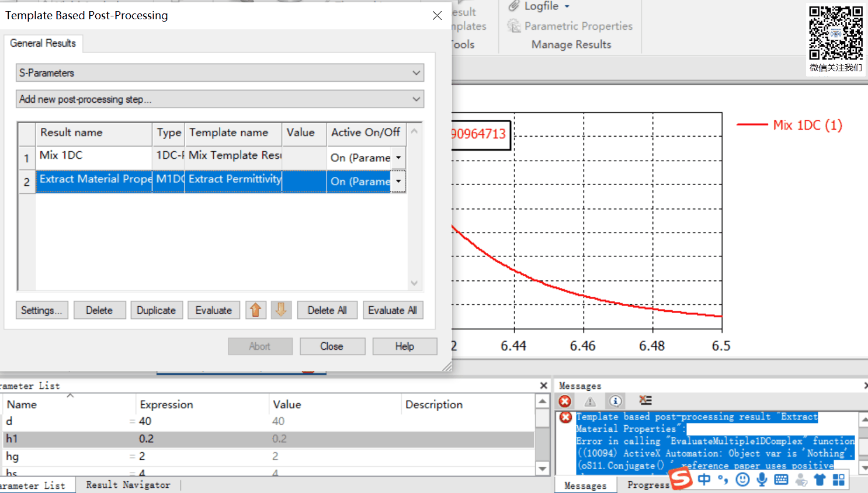
Task: Click the Parameter List scroll-down arrow
Action: [x=543, y=468]
